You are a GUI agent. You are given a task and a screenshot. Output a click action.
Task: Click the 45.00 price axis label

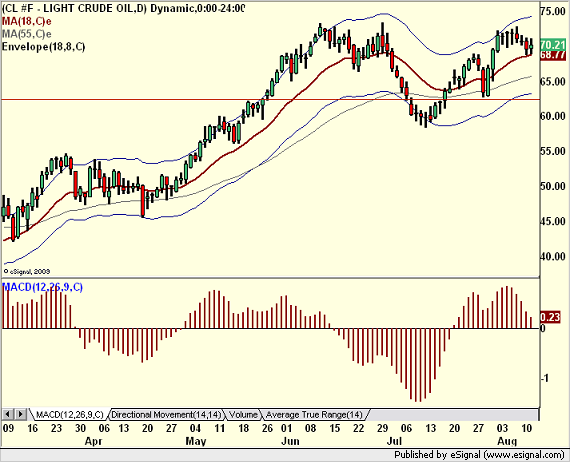[x=553, y=221]
